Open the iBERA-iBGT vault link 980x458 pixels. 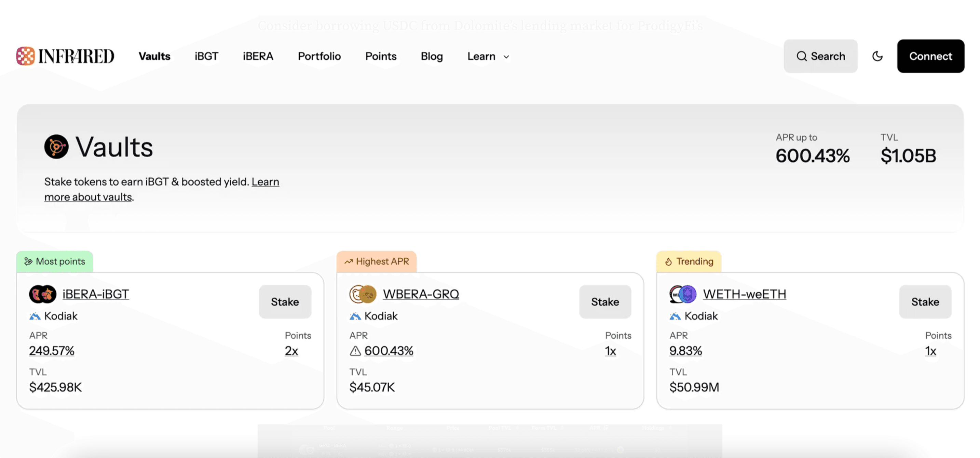tap(96, 294)
